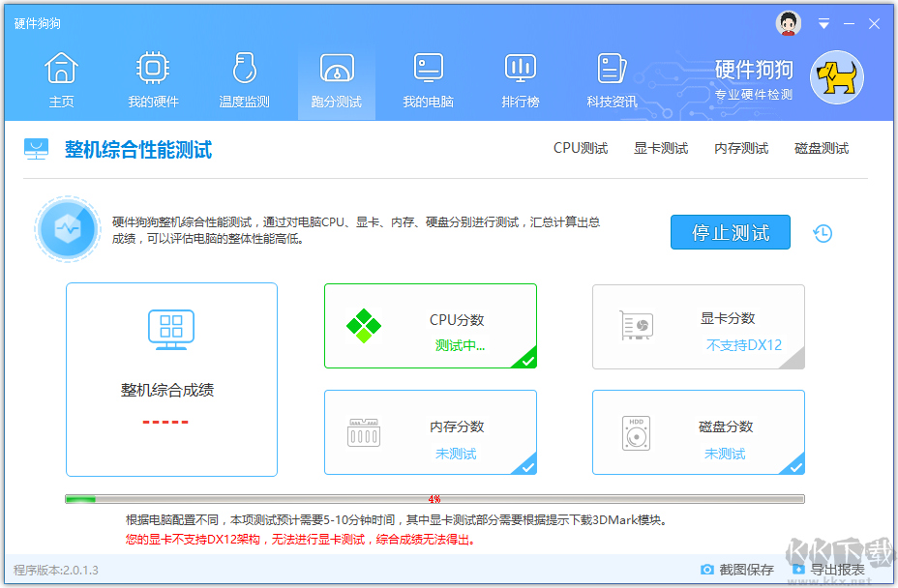Open test history via clock icon
The width and height of the screenshot is (898, 588).
822,233
